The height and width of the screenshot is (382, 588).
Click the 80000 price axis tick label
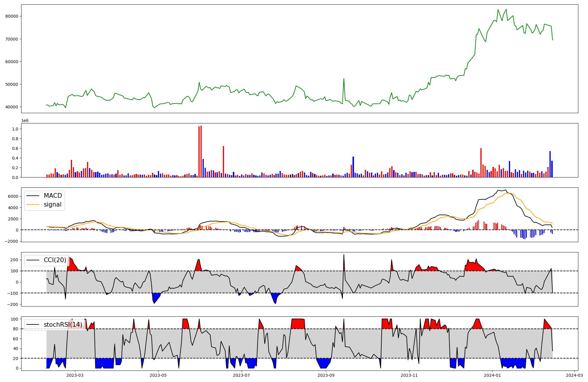point(12,16)
